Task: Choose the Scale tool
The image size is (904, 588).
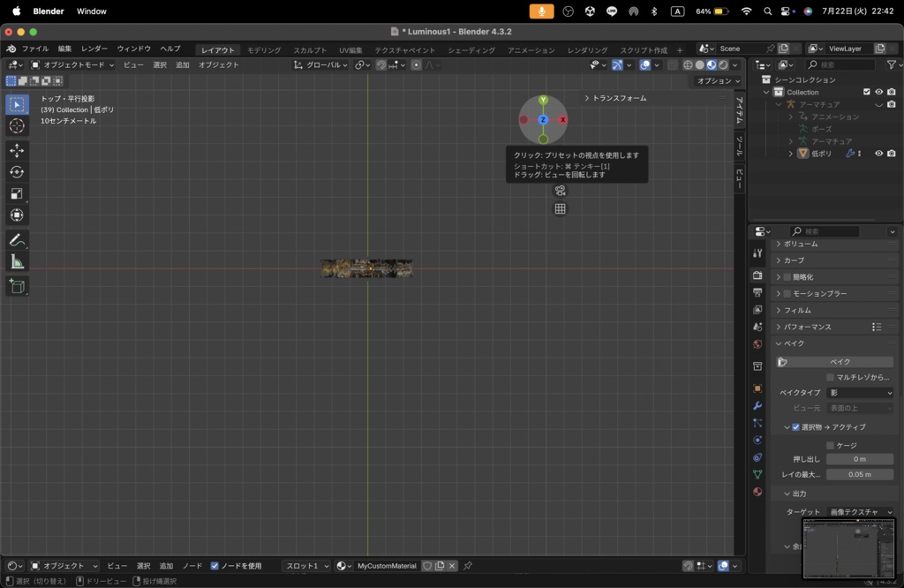Action: click(x=17, y=193)
